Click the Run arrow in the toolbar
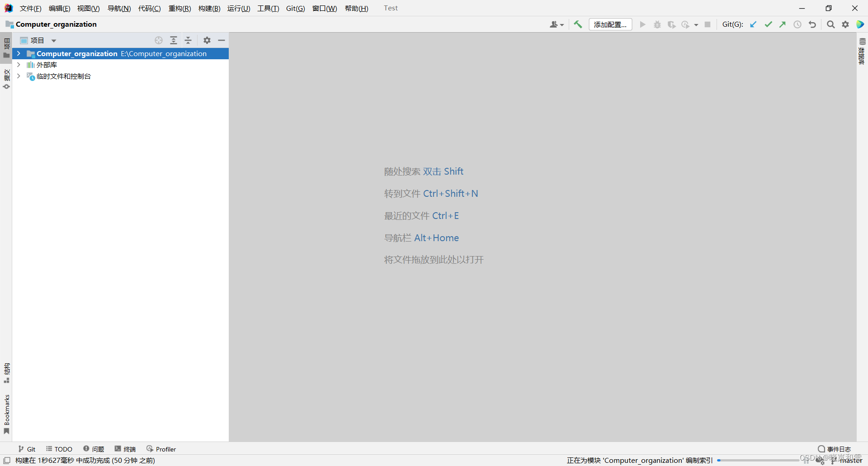Viewport: 868px width, 466px height. click(642, 24)
